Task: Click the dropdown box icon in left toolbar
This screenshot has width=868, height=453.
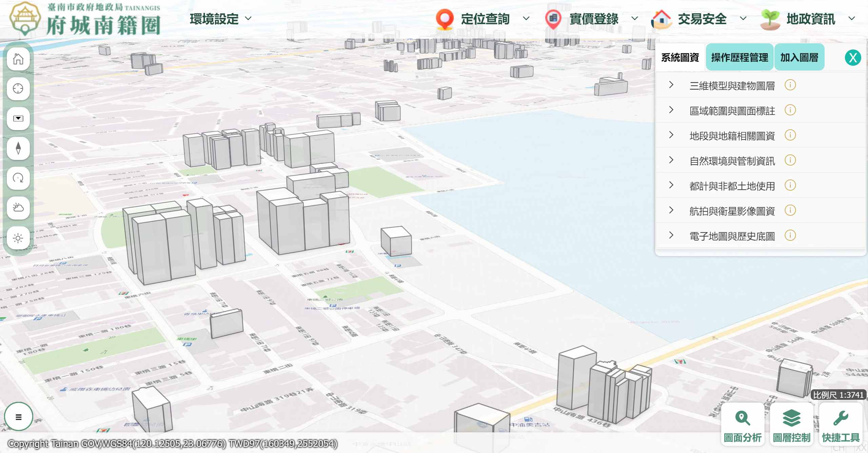Action: (18, 119)
